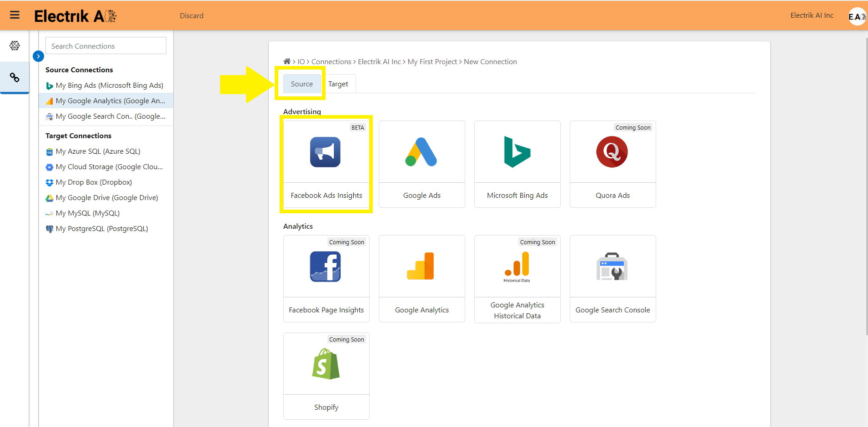Viewport: 868px width, 427px height.
Task: Switch to the Target tab
Action: click(338, 84)
